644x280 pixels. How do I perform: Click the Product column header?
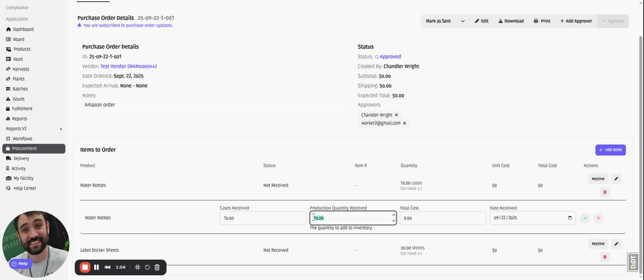click(88, 166)
